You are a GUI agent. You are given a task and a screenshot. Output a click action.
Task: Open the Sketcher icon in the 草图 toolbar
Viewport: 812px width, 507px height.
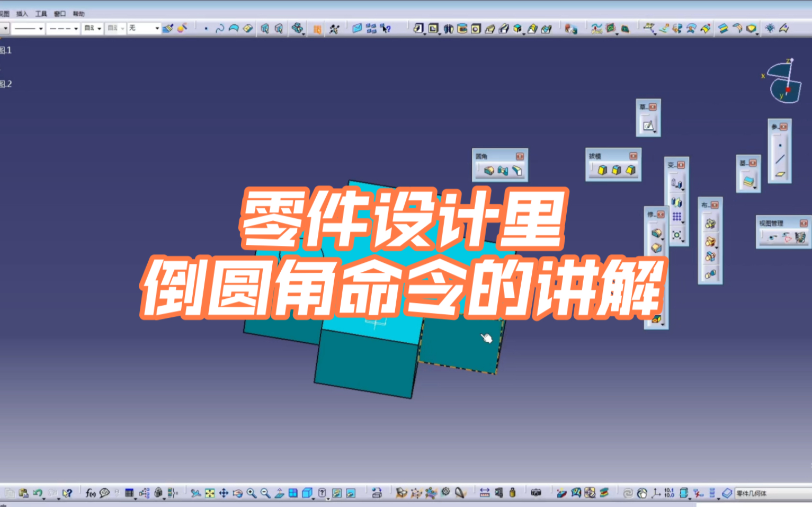(647, 124)
